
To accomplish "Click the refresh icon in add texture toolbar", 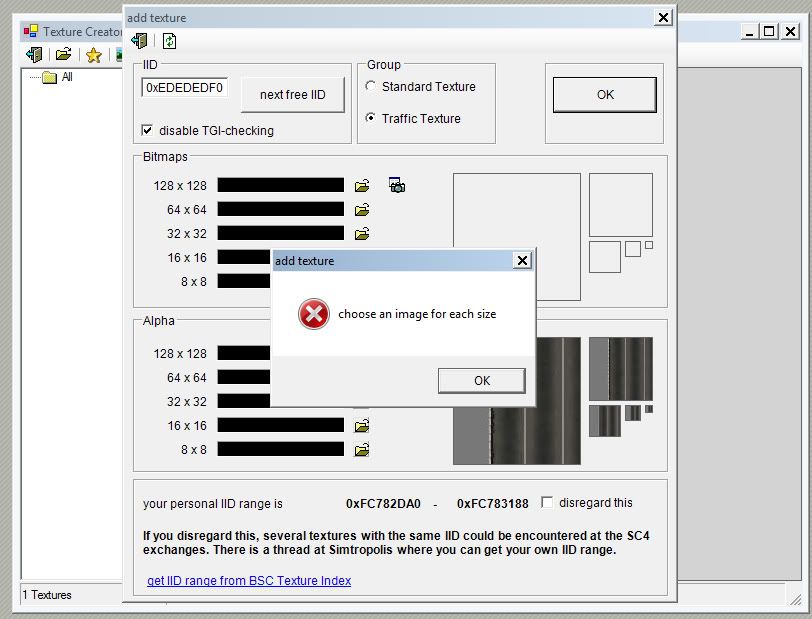I will (169, 41).
